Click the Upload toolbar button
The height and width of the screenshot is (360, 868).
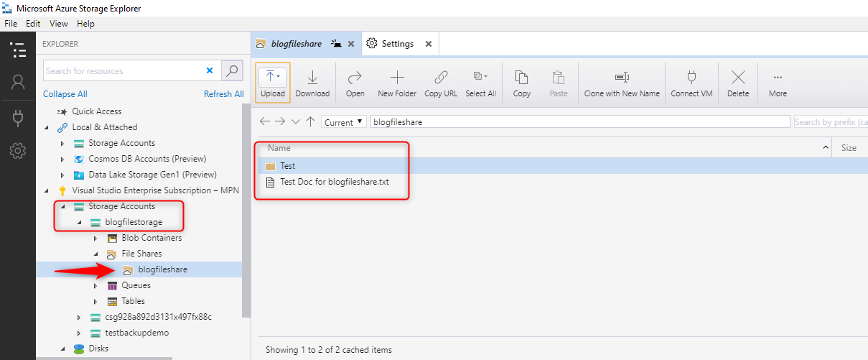pyautogui.click(x=273, y=83)
